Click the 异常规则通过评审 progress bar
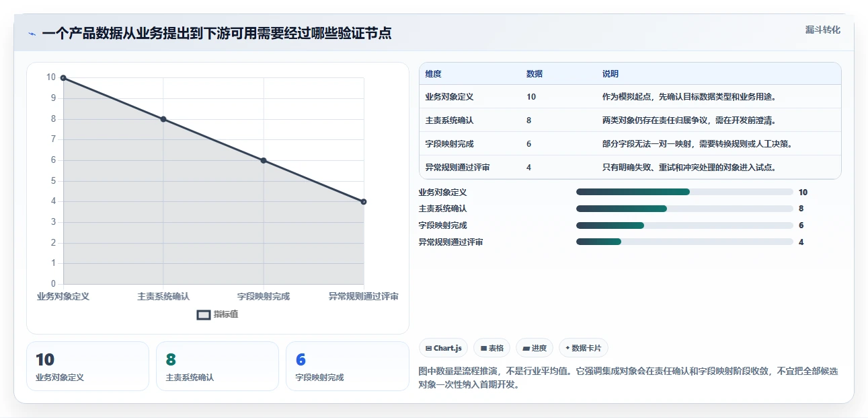The width and height of the screenshot is (868, 418). coord(684,242)
